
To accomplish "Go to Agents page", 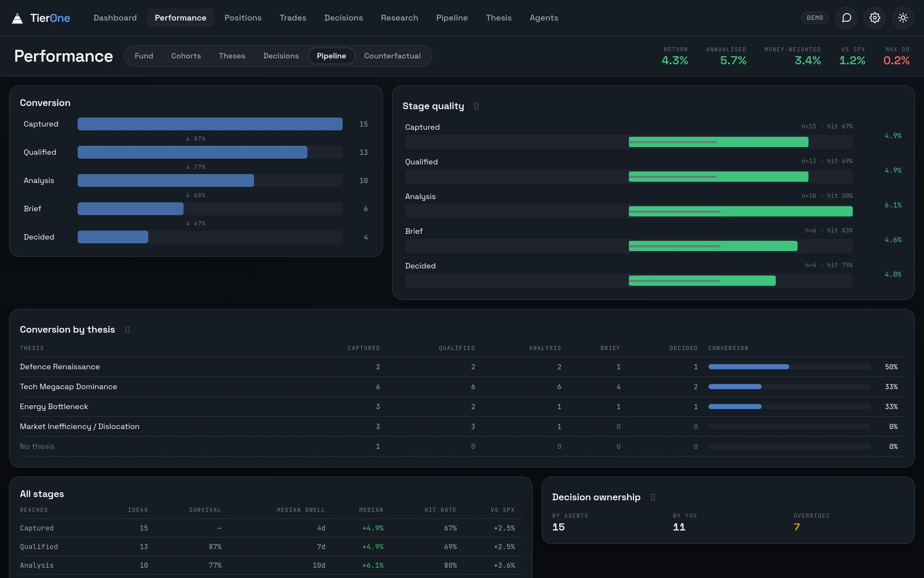I will [x=544, y=18].
